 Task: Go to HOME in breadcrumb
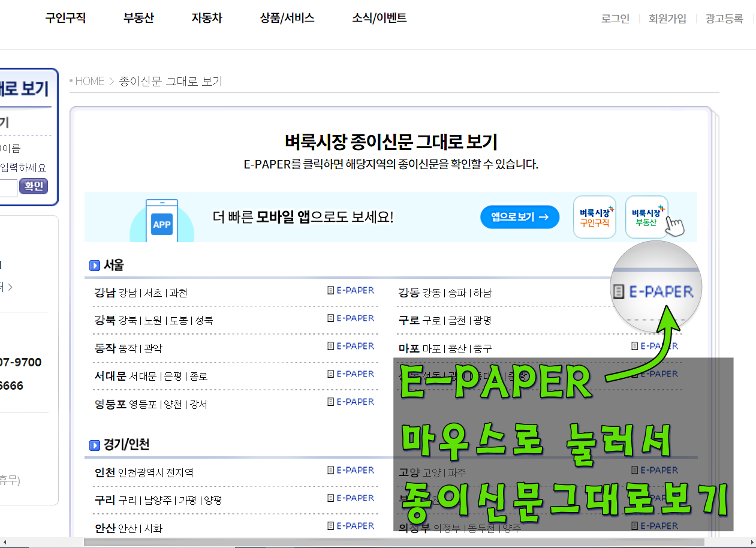pyautogui.click(x=90, y=81)
